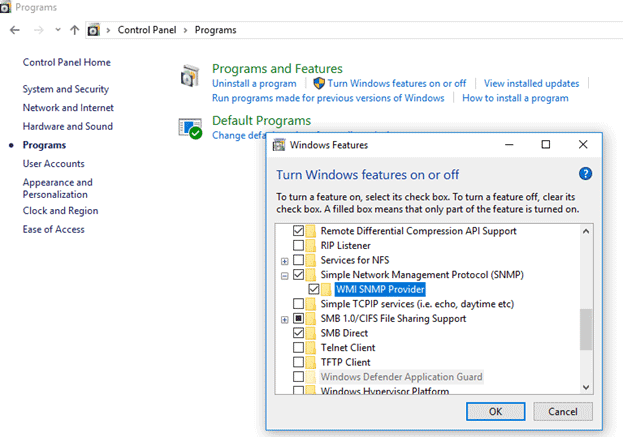Expand SMB 1.0/CIFS File Sharing Support node
The image size is (623, 437).
tap(284, 319)
